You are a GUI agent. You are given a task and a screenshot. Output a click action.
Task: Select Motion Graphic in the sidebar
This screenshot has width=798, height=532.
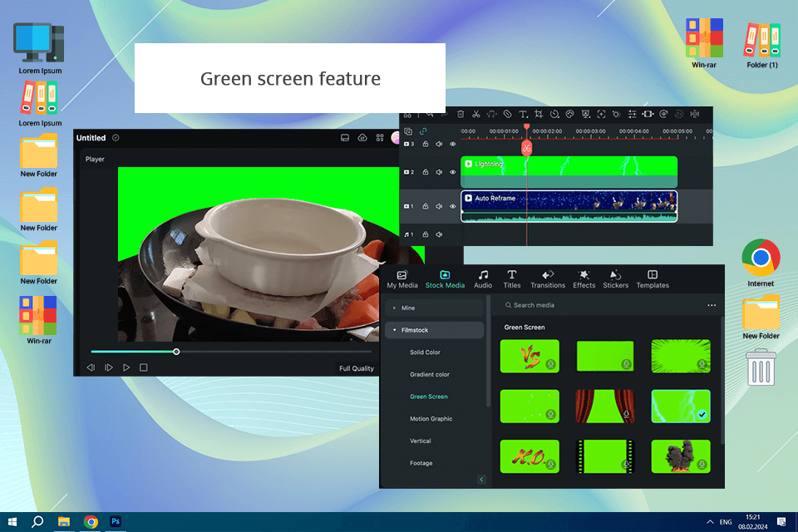[x=431, y=419]
